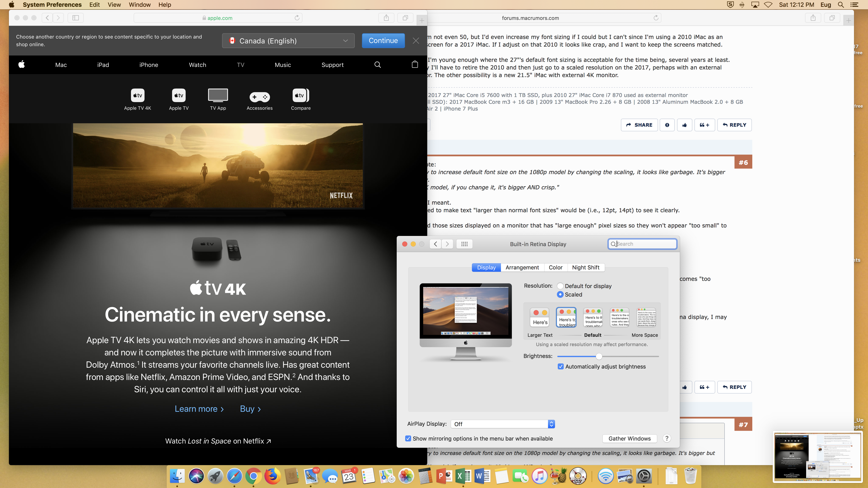Go back in the System Preferences window

[x=435, y=244]
